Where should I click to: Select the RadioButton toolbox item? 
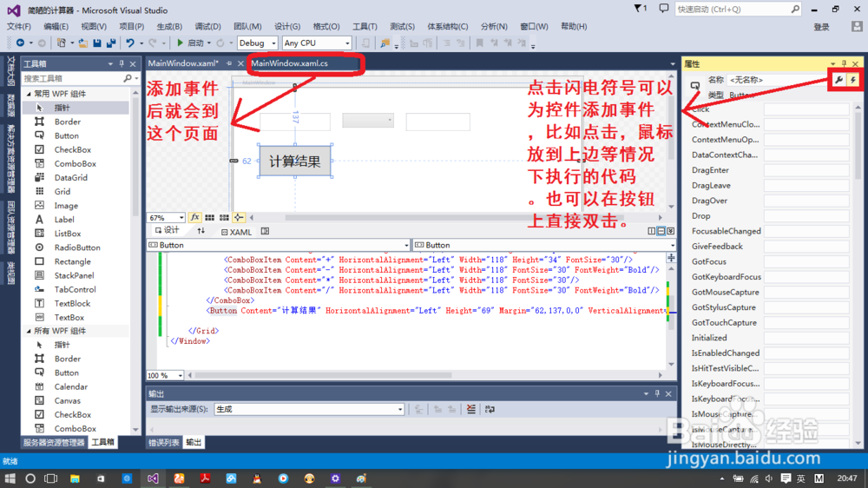pyautogui.click(x=77, y=247)
